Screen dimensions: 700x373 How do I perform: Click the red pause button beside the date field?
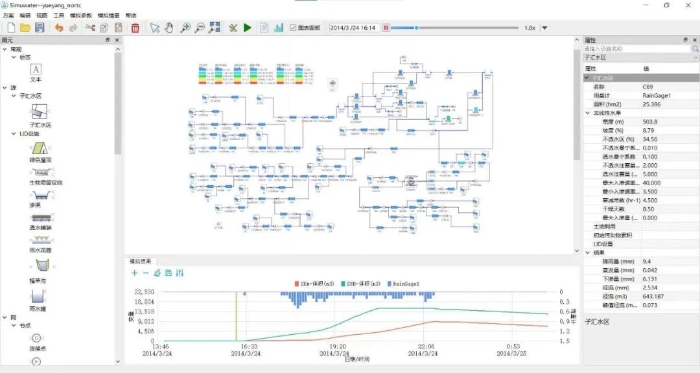(386, 28)
